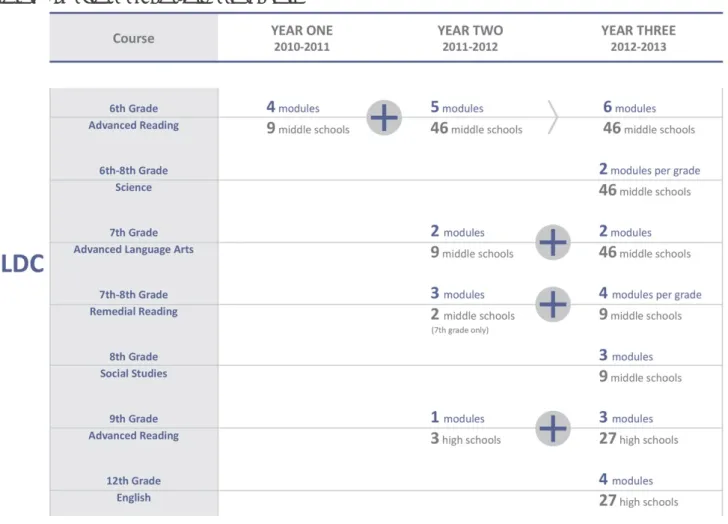Click the plus icon in 7th Grade Language Arts row
Image resolution: width=728 pixels, height=524 pixels.
click(x=552, y=242)
